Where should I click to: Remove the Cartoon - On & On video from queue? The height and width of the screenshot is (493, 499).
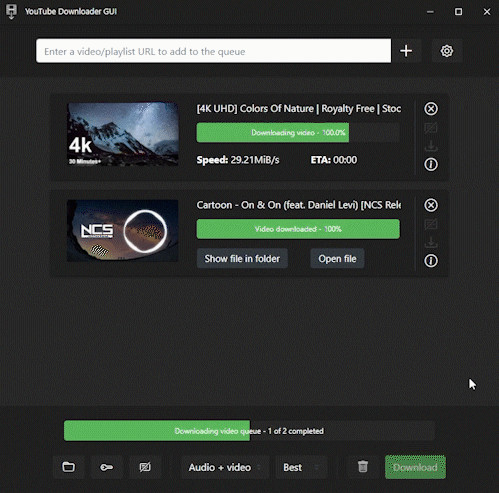pyautogui.click(x=431, y=205)
